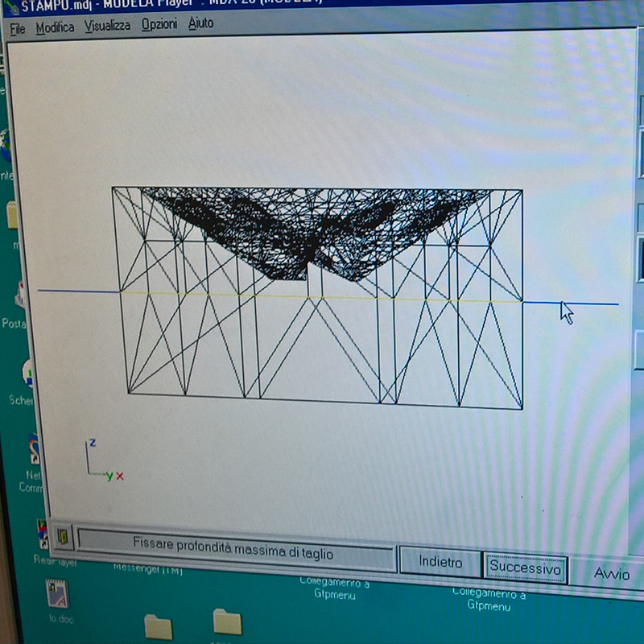The height and width of the screenshot is (644, 644).
Task: Click the wireframe model in viewport
Action: pyautogui.click(x=317, y=298)
